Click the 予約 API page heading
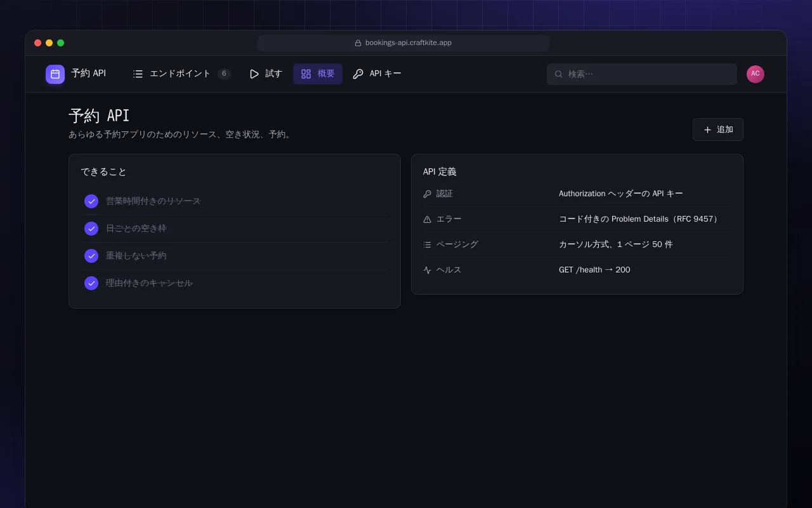Image resolution: width=812 pixels, height=508 pixels. pyautogui.click(x=99, y=116)
